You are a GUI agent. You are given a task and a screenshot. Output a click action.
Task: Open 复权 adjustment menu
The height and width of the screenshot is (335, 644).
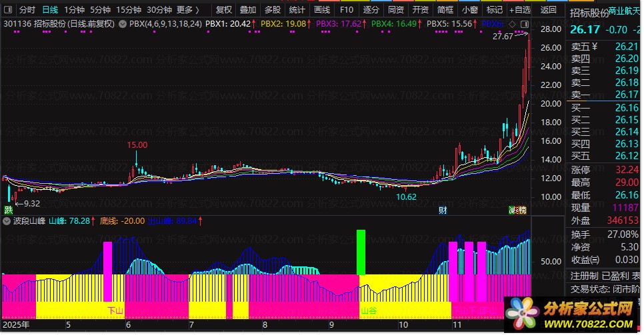[224, 9]
